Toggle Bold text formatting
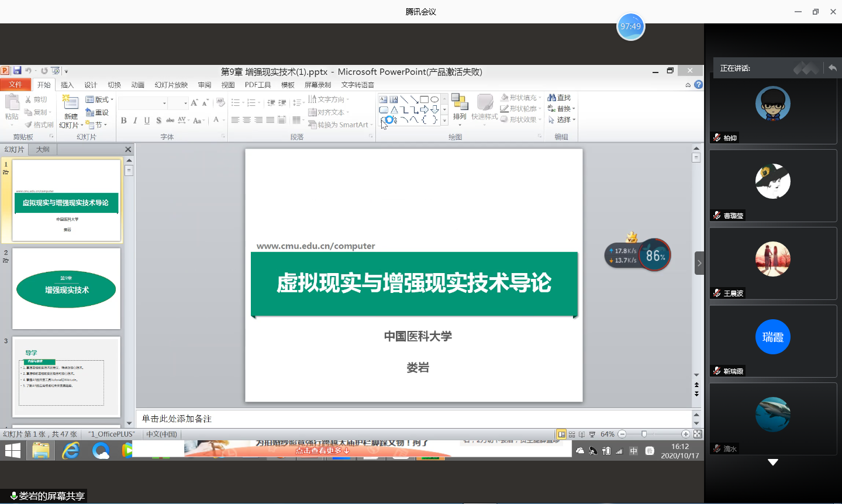The width and height of the screenshot is (842, 504). tap(123, 120)
